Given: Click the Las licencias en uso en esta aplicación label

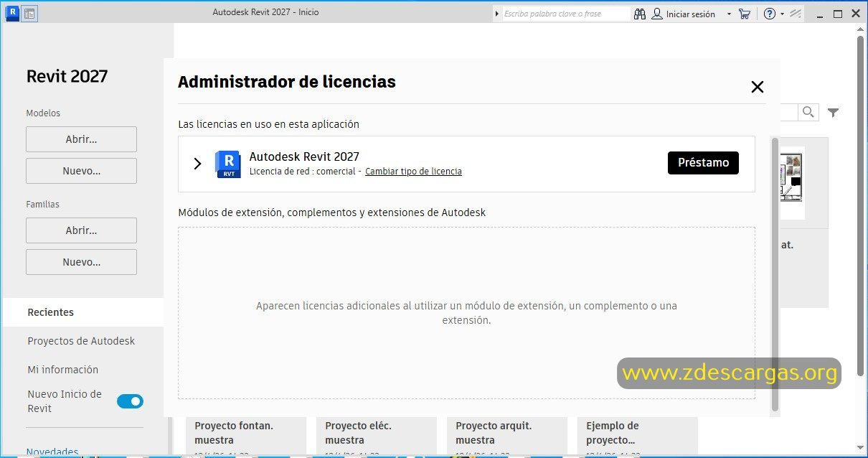Looking at the screenshot, I should coord(268,124).
